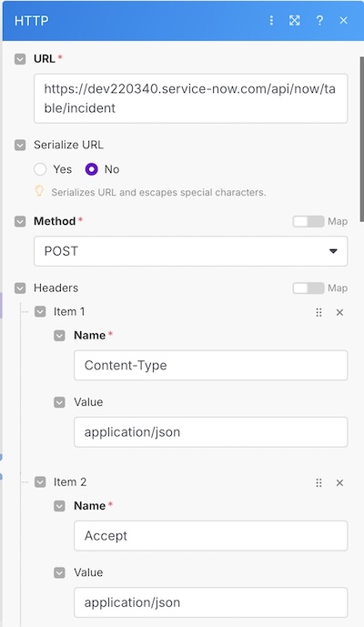Image resolution: width=364 pixels, height=627 pixels.
Task: Click the 'Item 2' label
Action: [70, 481]
